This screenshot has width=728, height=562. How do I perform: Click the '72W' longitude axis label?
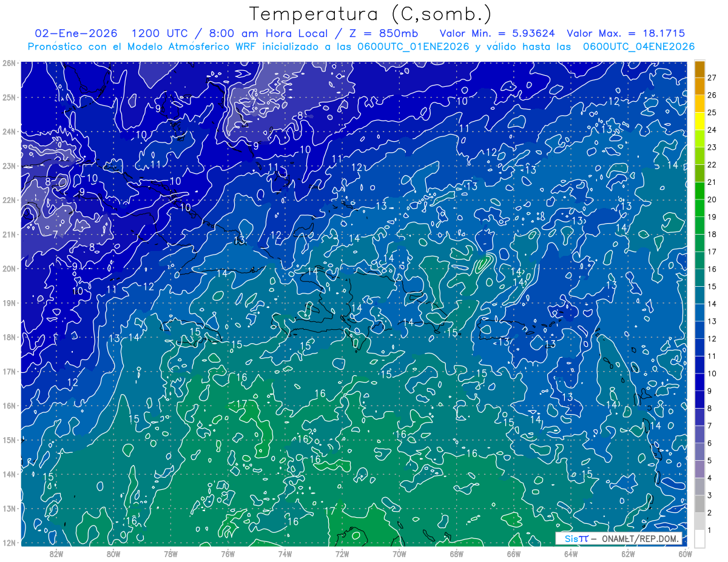[342, 554]
